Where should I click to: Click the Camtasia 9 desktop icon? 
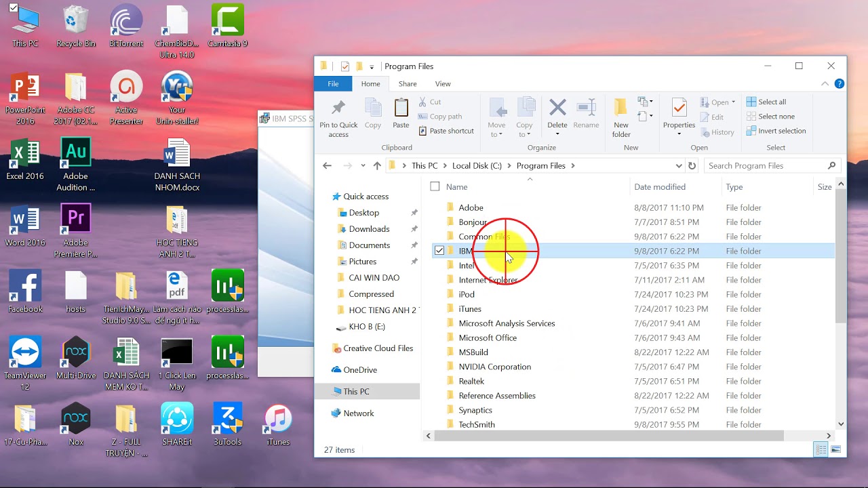click(x=227, y=26)
